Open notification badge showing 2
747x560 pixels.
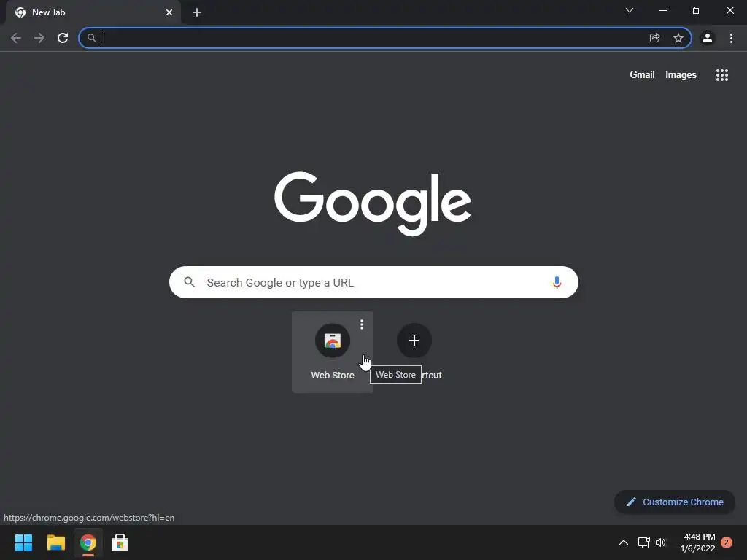(727, 542)
